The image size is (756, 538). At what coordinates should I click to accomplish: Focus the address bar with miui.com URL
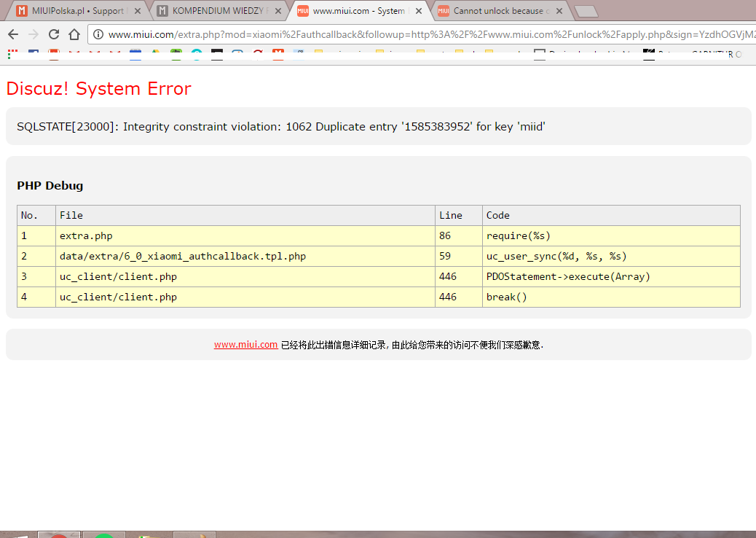(x=422, y=34)
